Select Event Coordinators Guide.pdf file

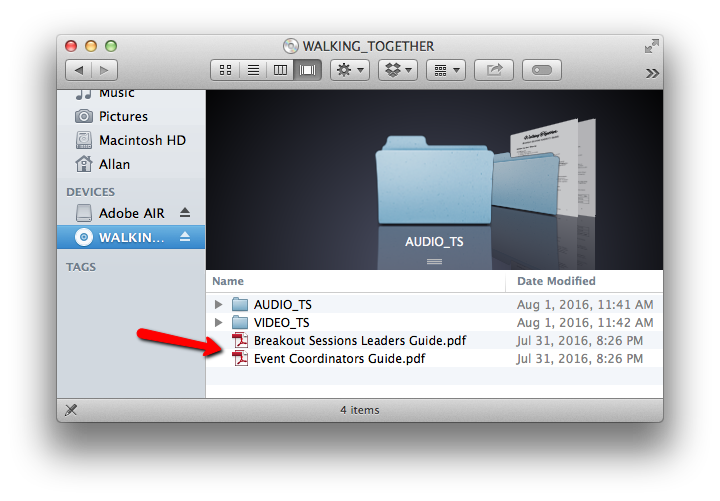tap(339, 358)
